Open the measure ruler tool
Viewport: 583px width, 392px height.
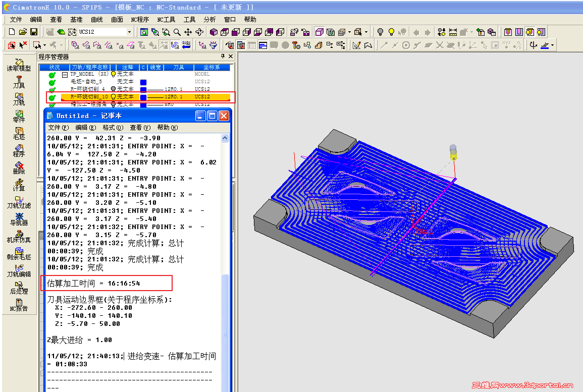452,32
